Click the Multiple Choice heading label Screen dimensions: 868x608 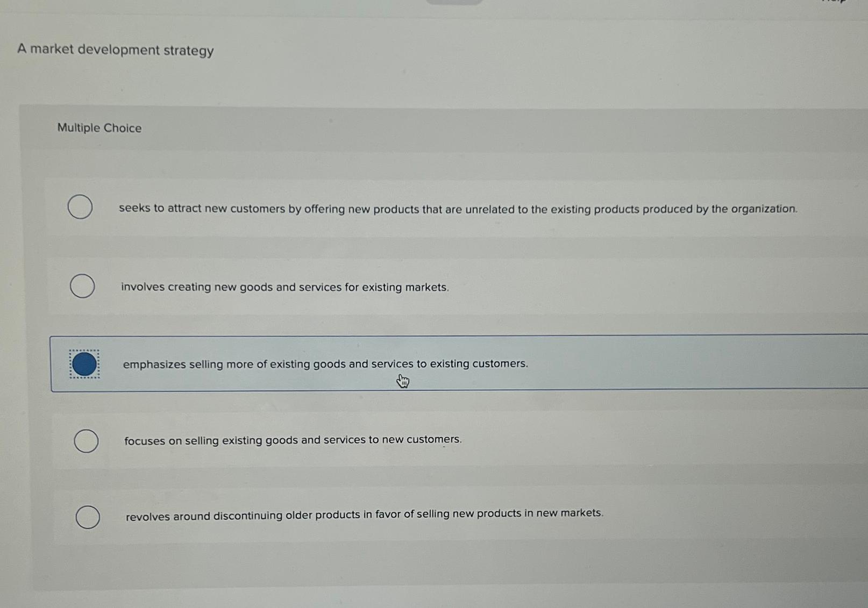[x=99, y=128]
